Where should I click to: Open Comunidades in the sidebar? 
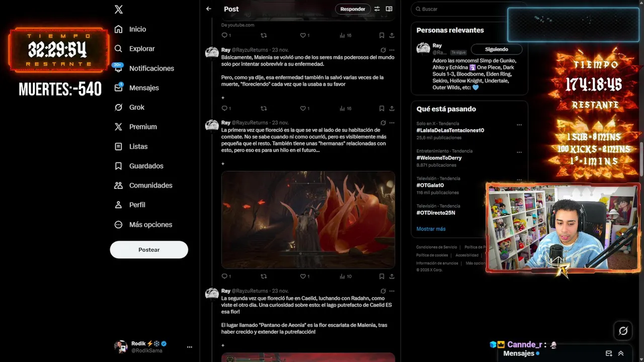pyautogui.click(x=143, y=185)
